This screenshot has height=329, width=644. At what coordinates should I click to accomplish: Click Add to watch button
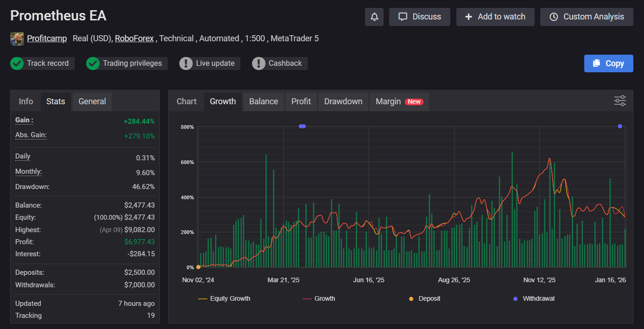[495, 17]
